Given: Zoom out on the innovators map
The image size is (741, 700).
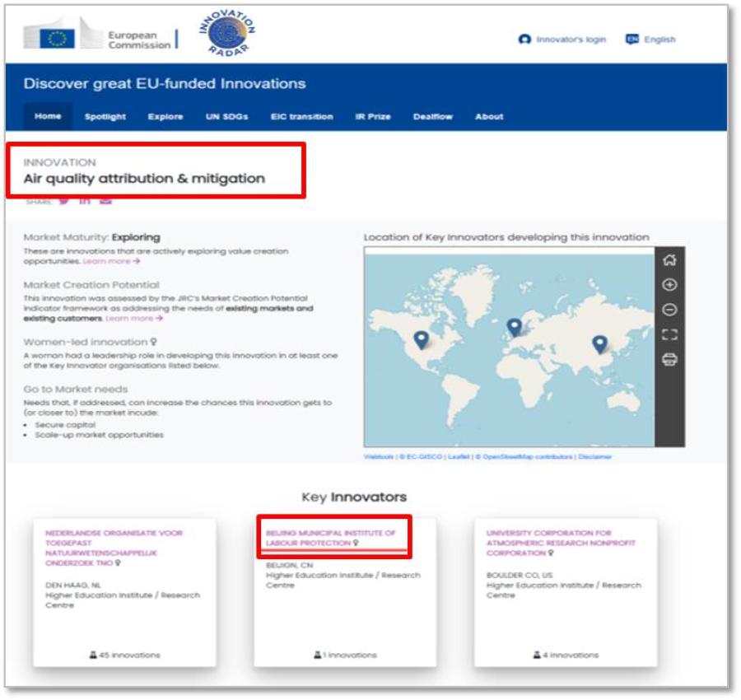Looking at the screenshot, I should pyautogui.click(x=669, y=310).
